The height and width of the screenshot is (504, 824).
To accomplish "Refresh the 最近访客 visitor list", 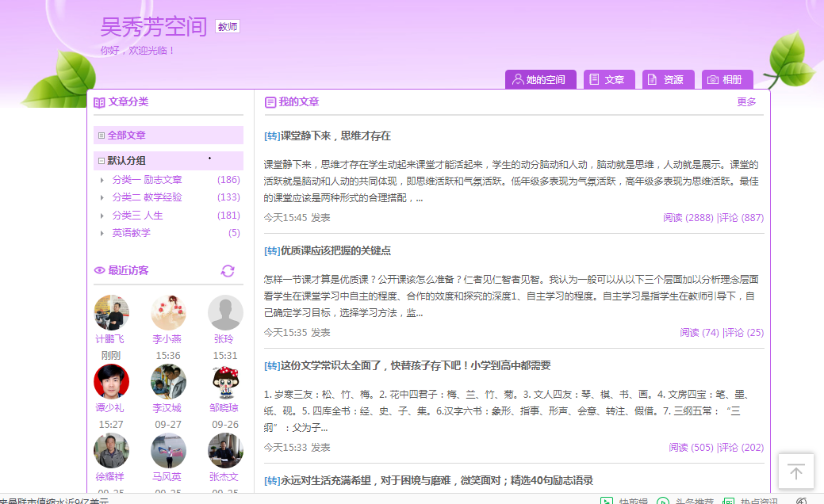I will [228, 270].
